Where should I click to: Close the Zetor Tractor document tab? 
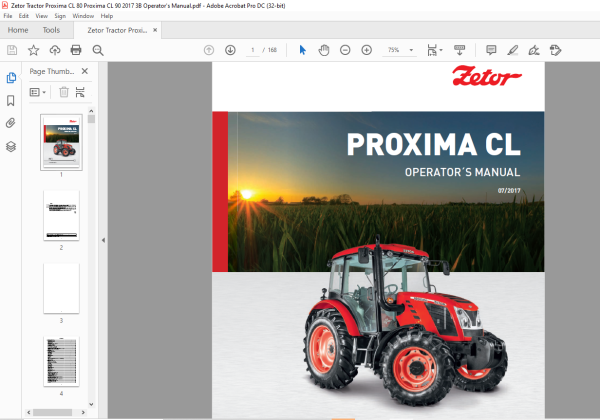point(155,30)
